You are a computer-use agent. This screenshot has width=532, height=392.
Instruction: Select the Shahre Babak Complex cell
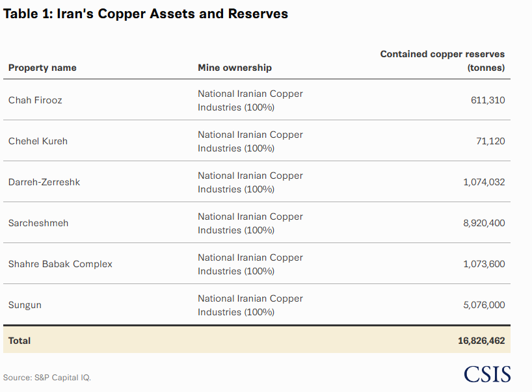tap(60, 264)
